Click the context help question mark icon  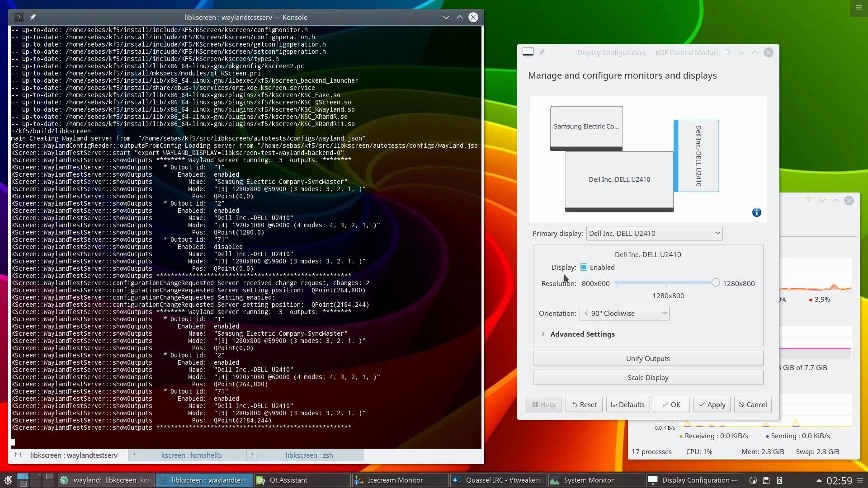728,52
